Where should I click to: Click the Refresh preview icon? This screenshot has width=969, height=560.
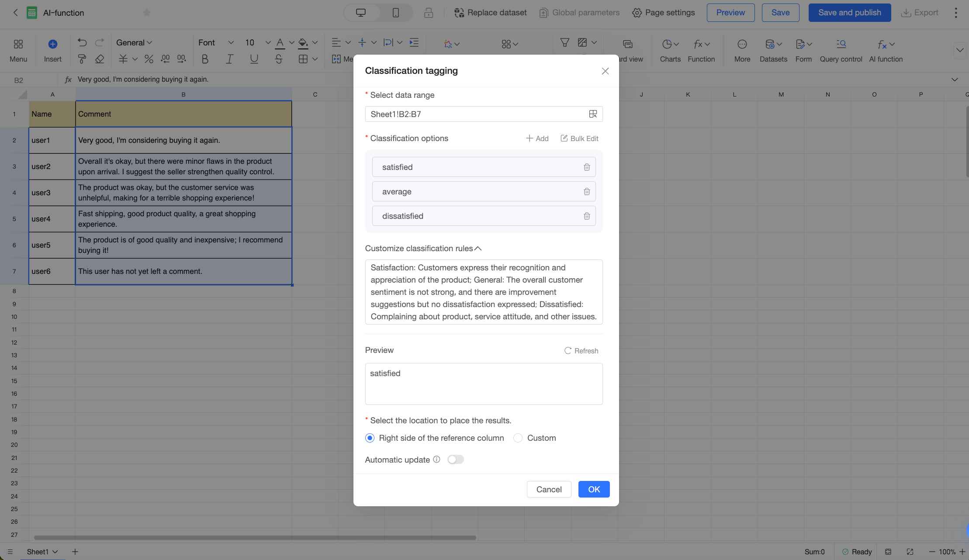568,351
